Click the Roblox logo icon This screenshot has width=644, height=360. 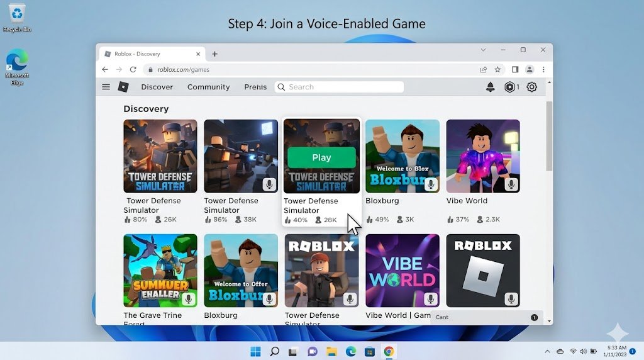[123, 87]
